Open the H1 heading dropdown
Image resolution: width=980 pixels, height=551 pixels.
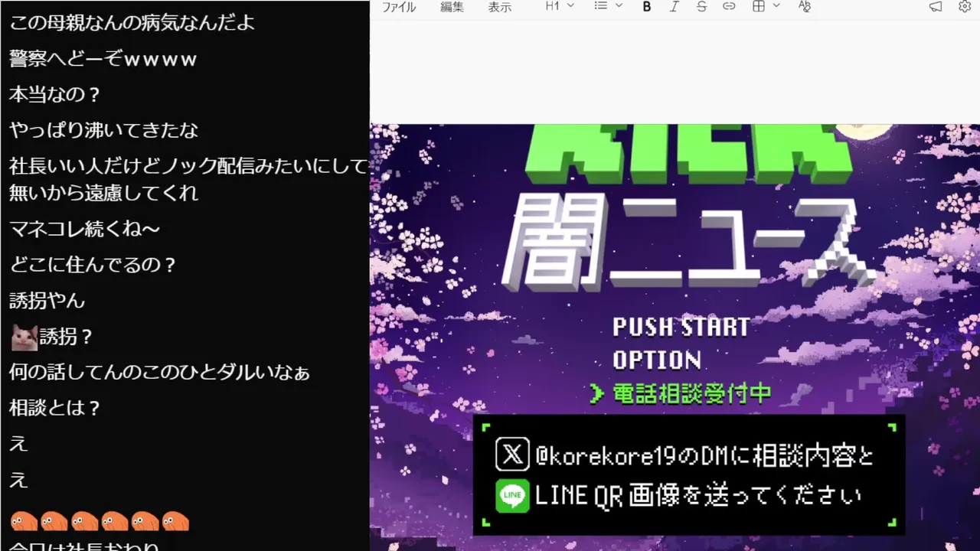(559, 6)
